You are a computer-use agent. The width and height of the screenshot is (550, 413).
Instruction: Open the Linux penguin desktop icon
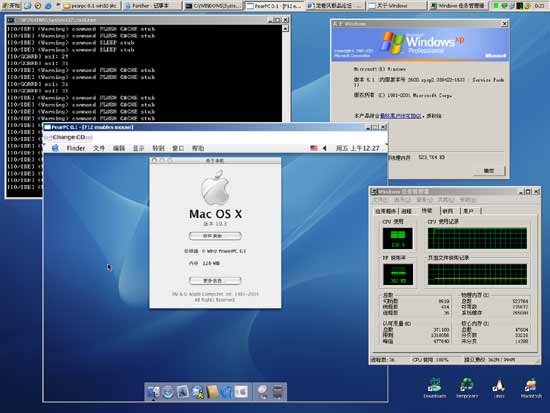coord(499,388)
